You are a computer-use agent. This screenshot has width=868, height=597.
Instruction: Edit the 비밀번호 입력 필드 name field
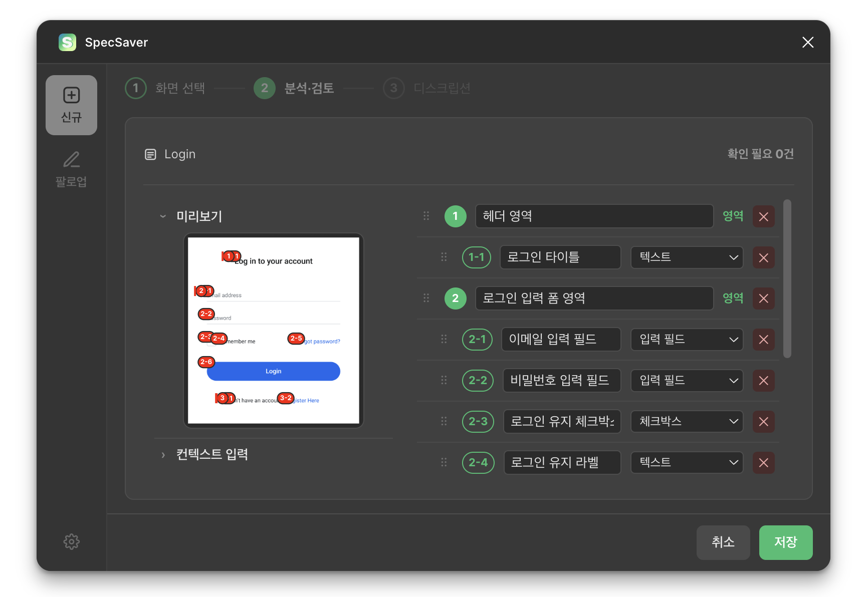tap(562, 381)
